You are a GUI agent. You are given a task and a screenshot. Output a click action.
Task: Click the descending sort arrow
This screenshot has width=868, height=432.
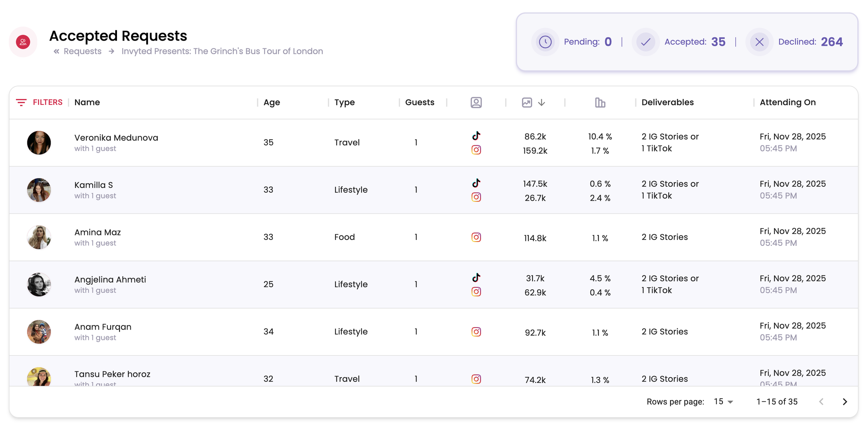click(x=542, y=102)
